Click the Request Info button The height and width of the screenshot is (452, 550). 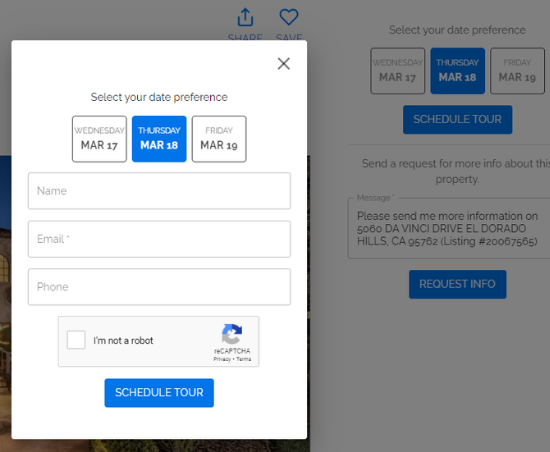tap(457, 284)
